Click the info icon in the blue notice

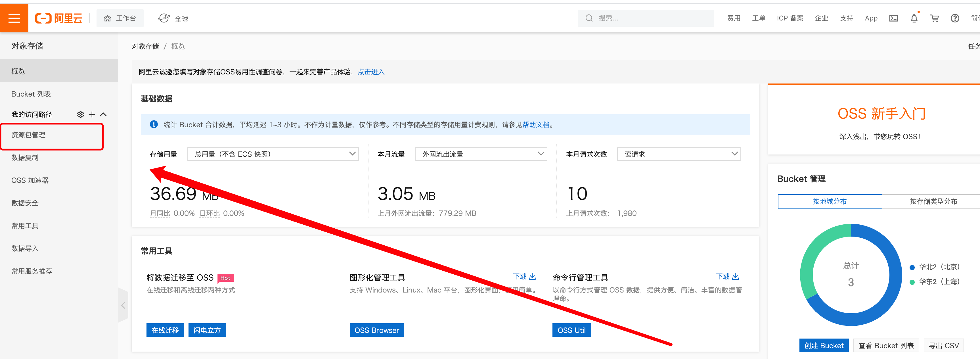tap(154, 124)
